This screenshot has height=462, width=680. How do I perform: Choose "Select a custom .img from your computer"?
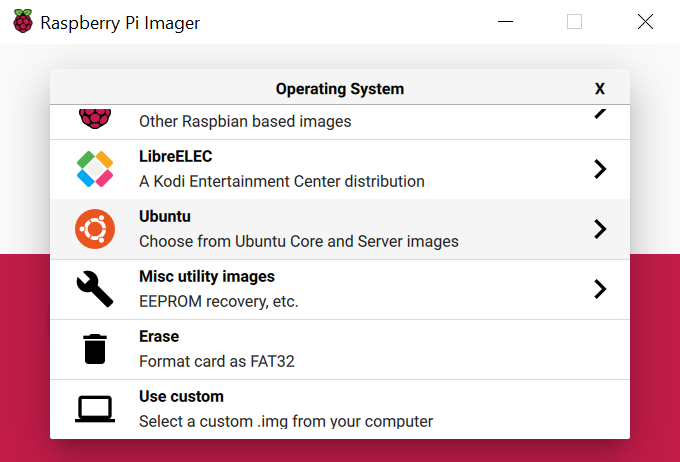(286, 421)
